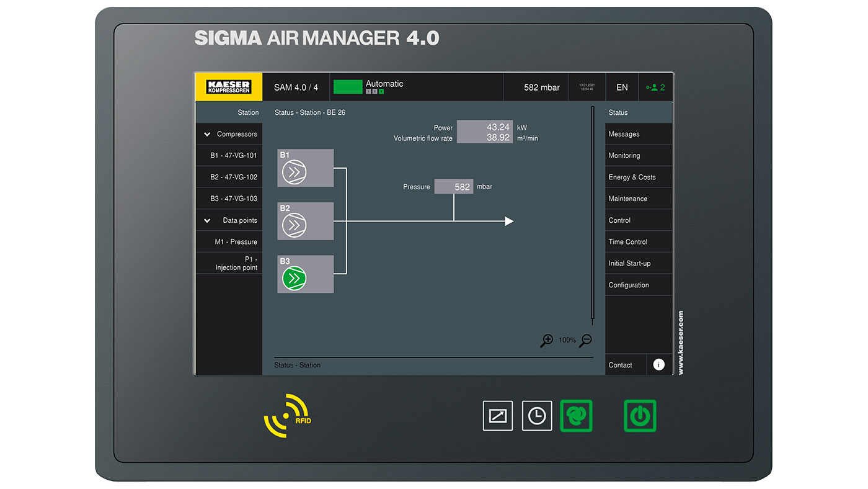Click the green Automatic mode status indicator

348,87
